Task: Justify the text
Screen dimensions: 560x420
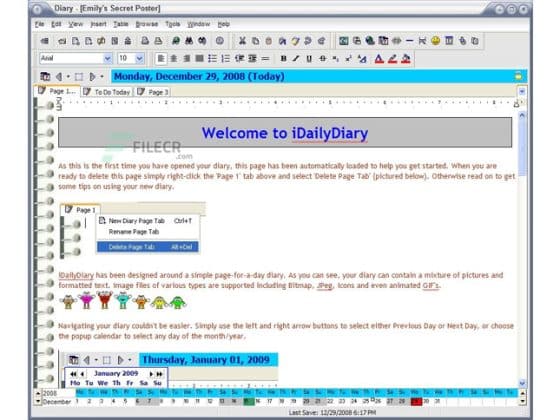Action: (x=200, y=59)
